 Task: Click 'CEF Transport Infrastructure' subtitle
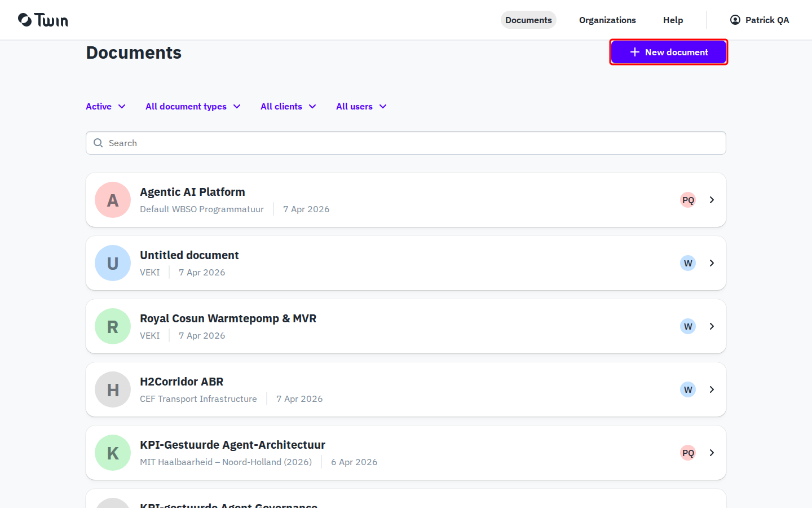click(198, 398)
